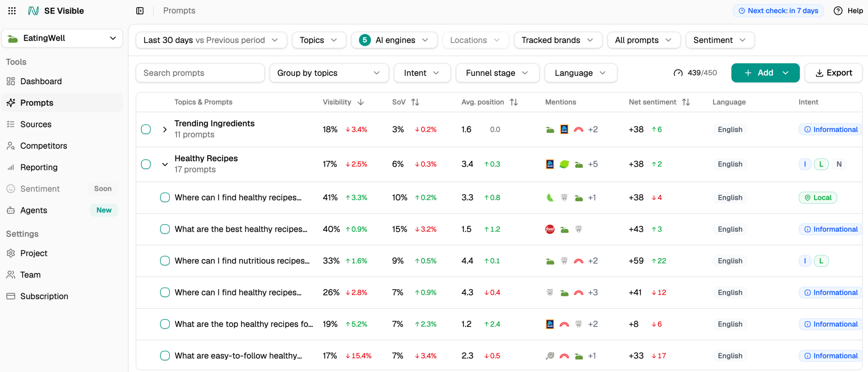Open the Funnel stage filter dropdown
The image size is (868, 372).
pos(497,73)
